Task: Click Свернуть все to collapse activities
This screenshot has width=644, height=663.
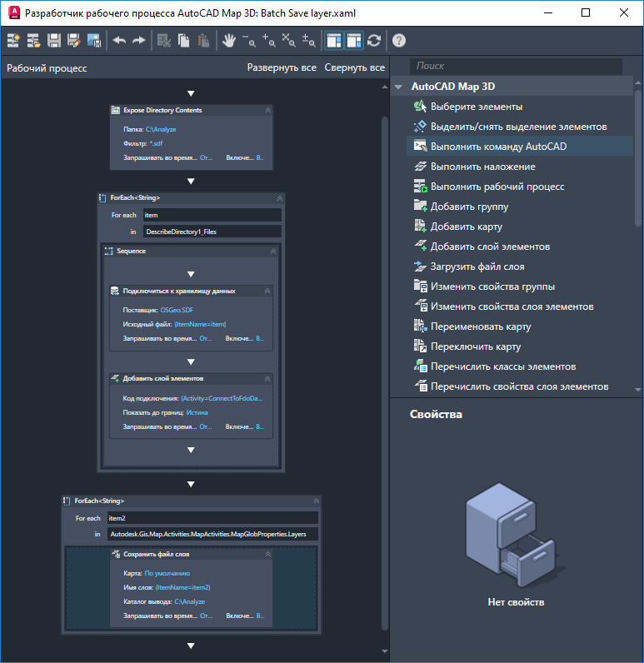Action: pyautogui.click(x=355, y=67)
